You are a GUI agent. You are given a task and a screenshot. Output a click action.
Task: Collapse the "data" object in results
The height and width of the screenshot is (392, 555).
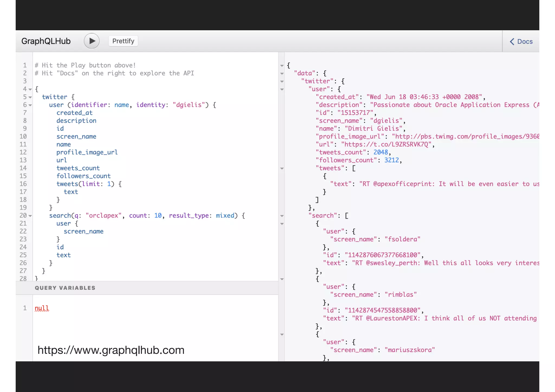(282, 73)
